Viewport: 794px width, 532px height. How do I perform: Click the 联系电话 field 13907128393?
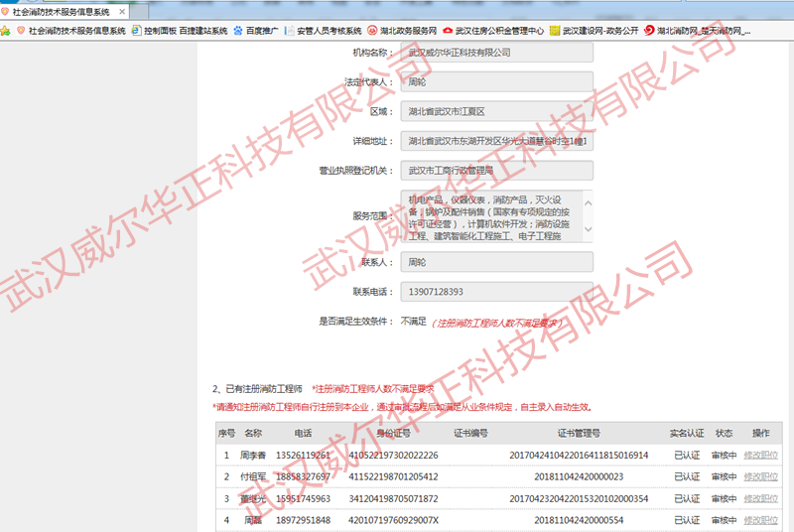click(x=497, y=292)
